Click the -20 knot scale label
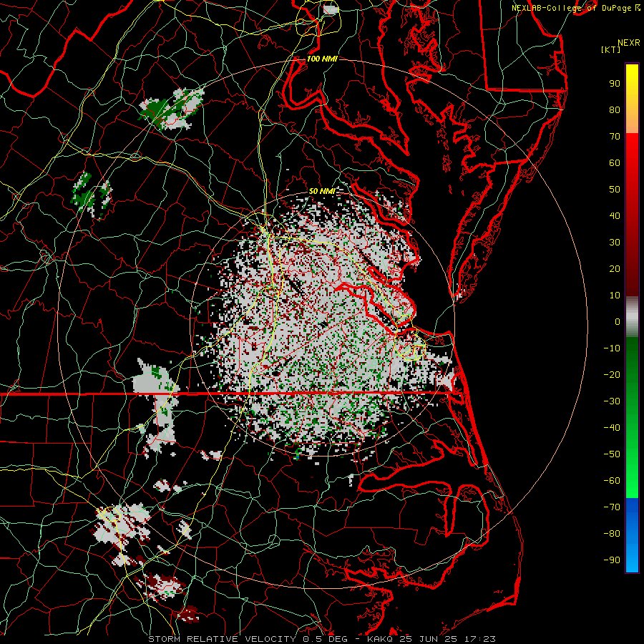This screenshot has height=644, width=644. [612, 375]
